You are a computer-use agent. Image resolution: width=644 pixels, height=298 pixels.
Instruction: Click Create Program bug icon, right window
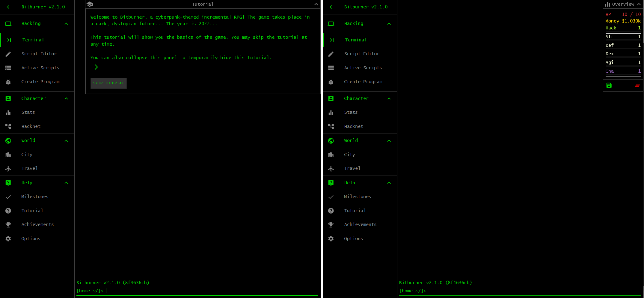(331, 82)
